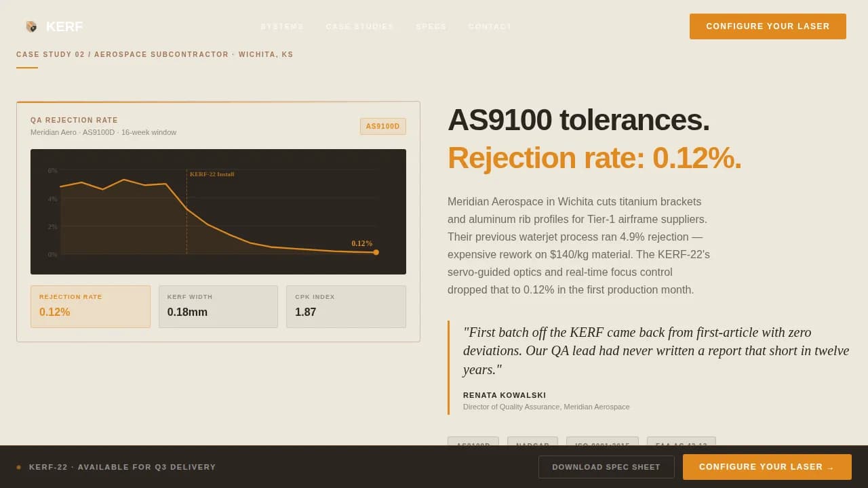Select the KERF WIDTH 0.18mm stat card
This screenshot has height=488, width=868.
point(218,306)
